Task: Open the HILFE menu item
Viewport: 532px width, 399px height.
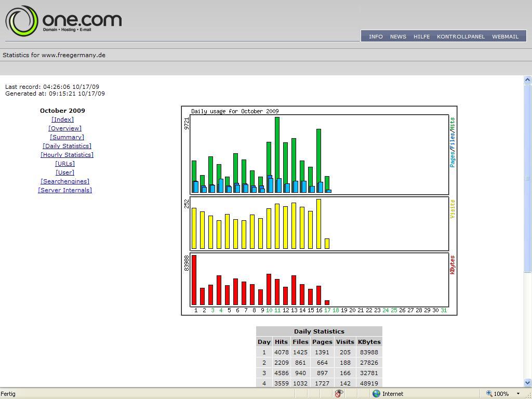Action: pos(421,36)
